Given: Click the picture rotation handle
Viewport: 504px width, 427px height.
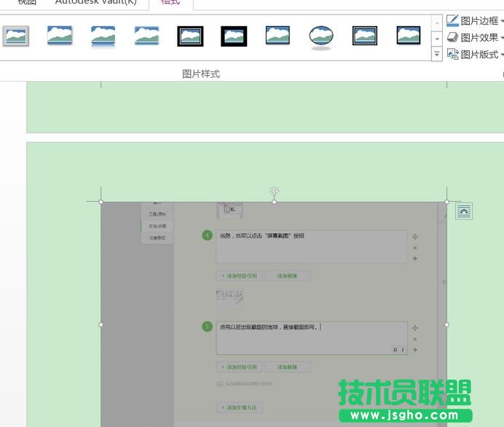Looking at the screenshot, I should [x=274, y=192].
